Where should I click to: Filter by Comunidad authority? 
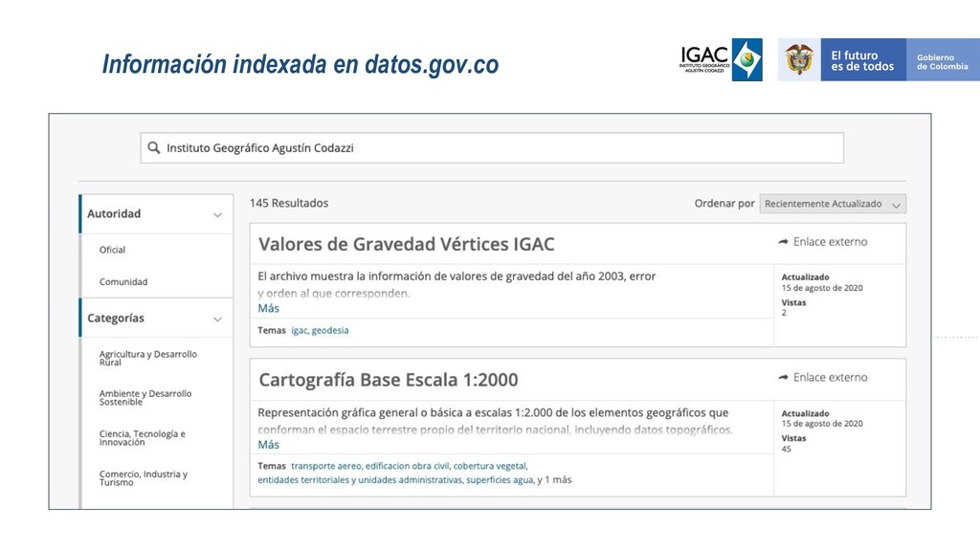pos(123,282)
